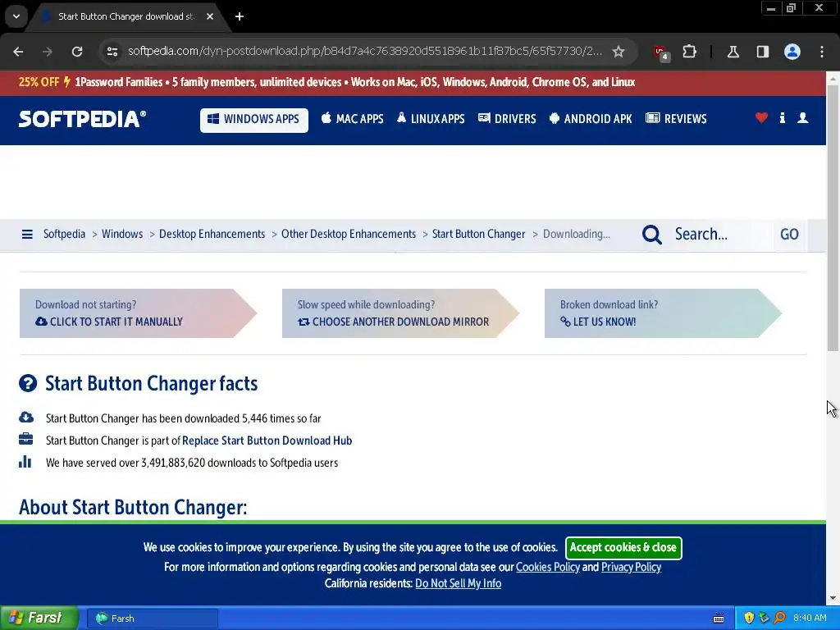This screenshot has width=840, height=630.
Task: Click the Softpedia logo
Action: point(83,119)
